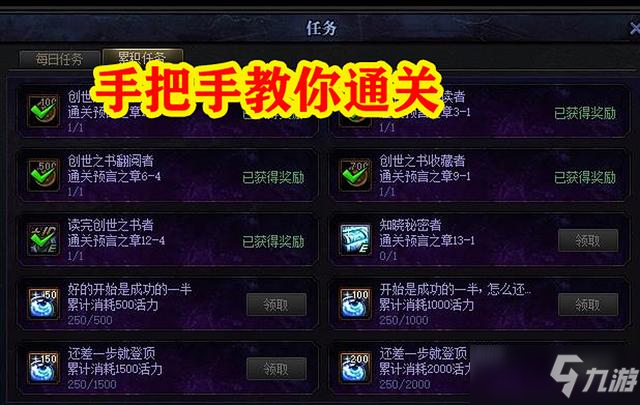Screen dimensions: 640x405
Task: Click the +50 vitality reward icon
Action: (43, 304)
